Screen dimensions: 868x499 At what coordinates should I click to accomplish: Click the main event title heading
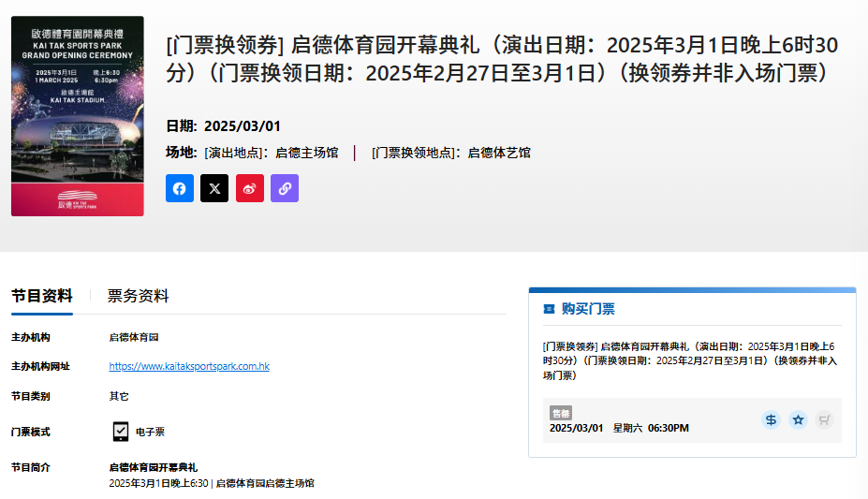(x=502, y=59)
